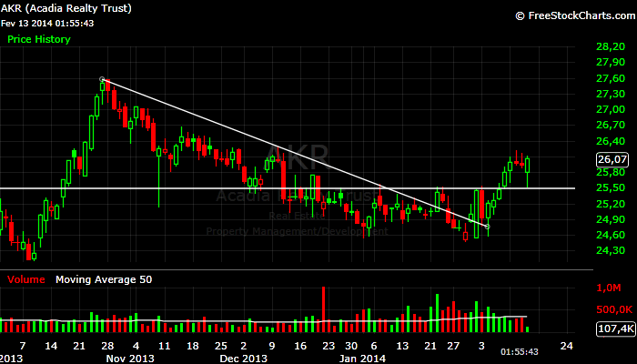Screen dimensions: 637x364
Task: Click the Fev 13 2014 timestamp in the header
Action: click(x=47, y=23)
